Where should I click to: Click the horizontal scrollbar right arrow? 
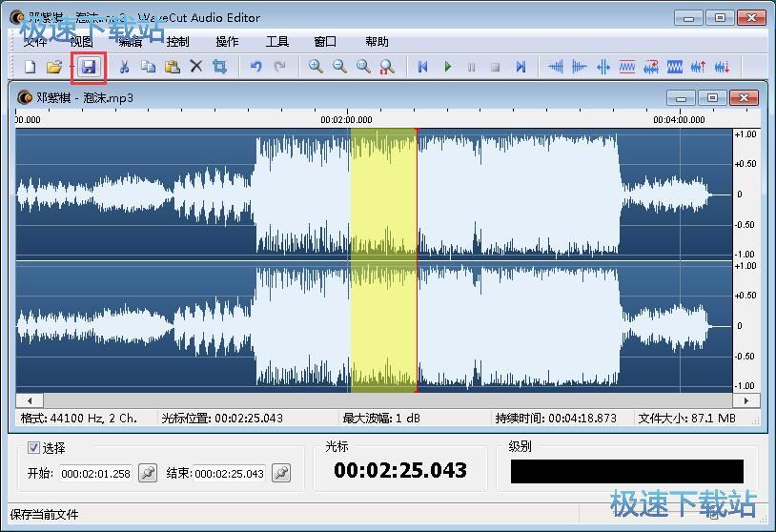coord(745,400)
